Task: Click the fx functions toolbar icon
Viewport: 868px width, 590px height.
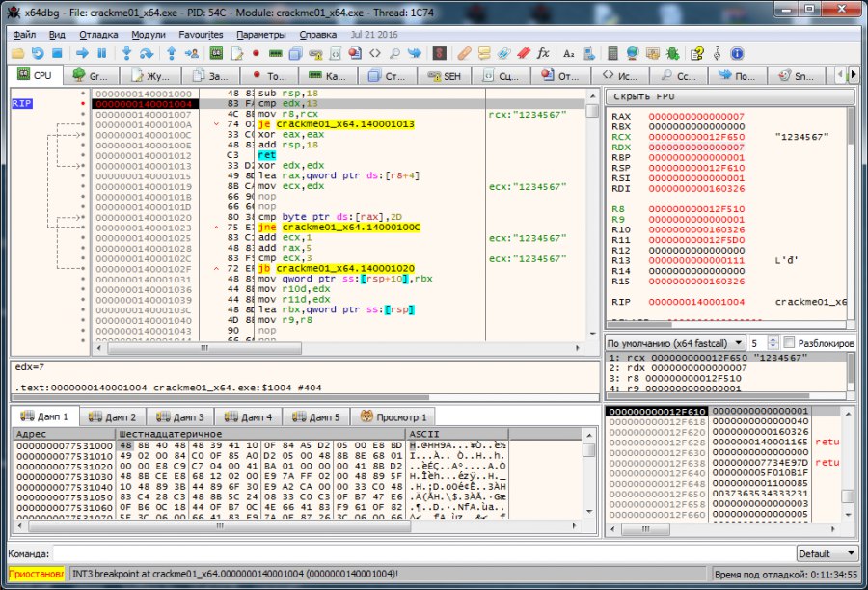Action: coord(543,53)
